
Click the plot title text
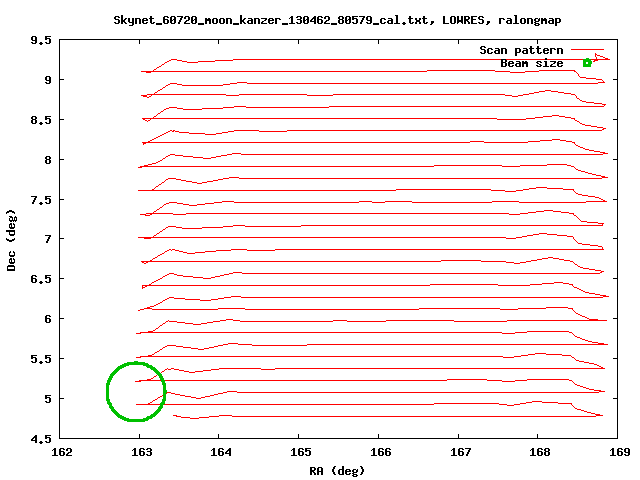(337, 20)
